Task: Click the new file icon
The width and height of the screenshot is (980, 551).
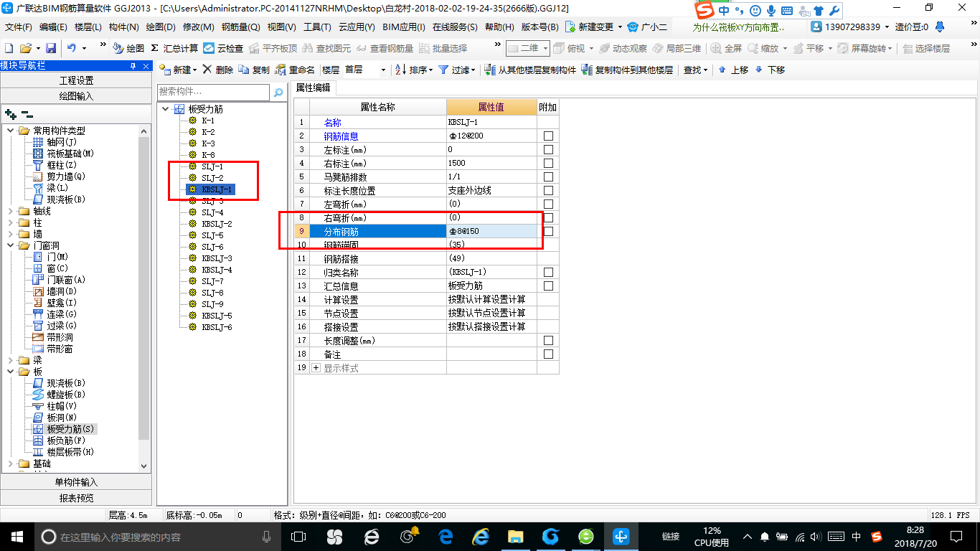Action: coord(9,48)
